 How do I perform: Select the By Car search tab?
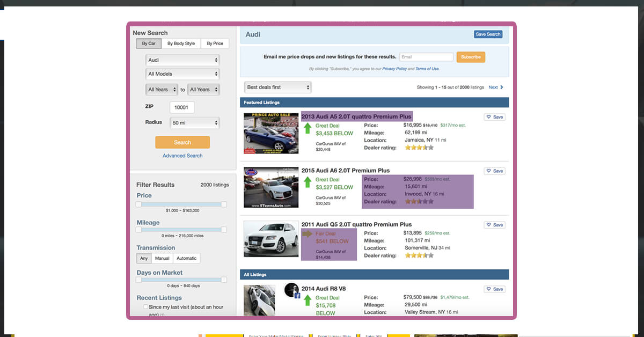tap(149, 43)
